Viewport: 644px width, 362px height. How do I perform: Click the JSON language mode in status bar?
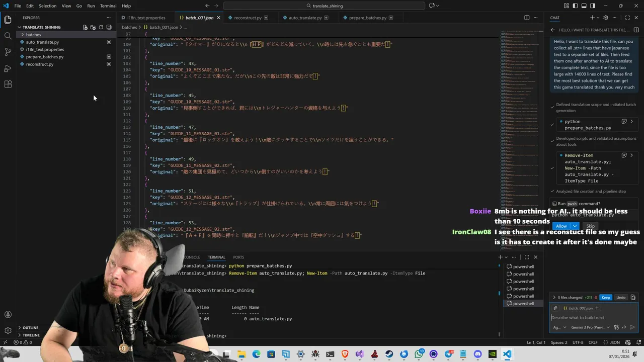615,342
